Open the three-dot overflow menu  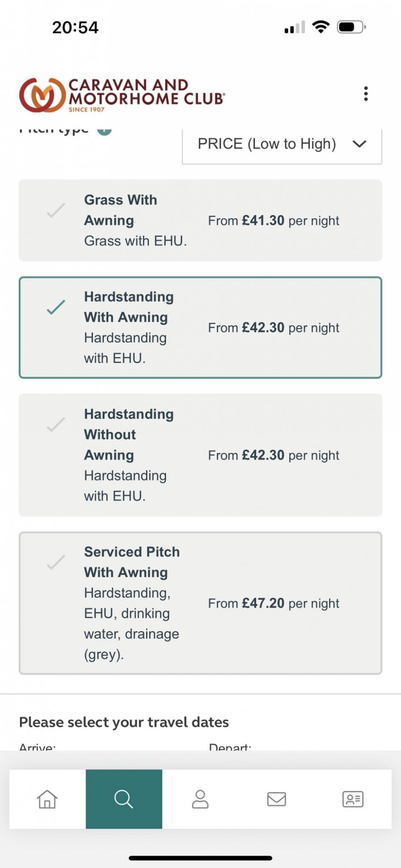click(x=366, y=94)
